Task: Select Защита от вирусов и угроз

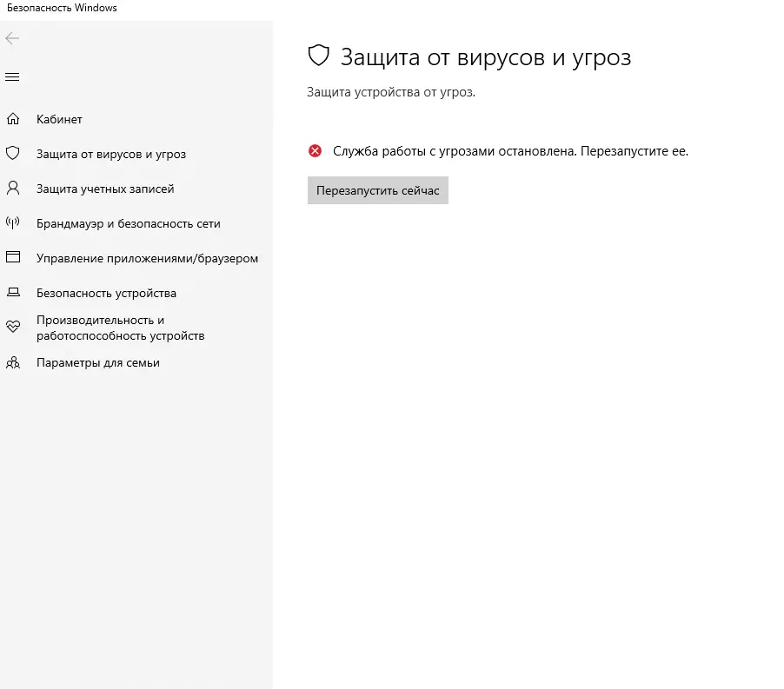Action: pyautogui.click(x=111, y=155)
